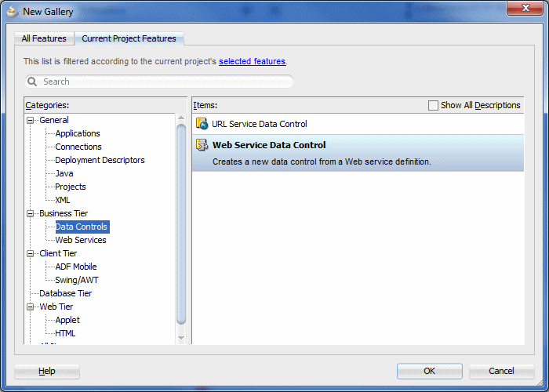549x392 pixels.
Task: Select Web Services in categories tree
Action: coord(81,241)
